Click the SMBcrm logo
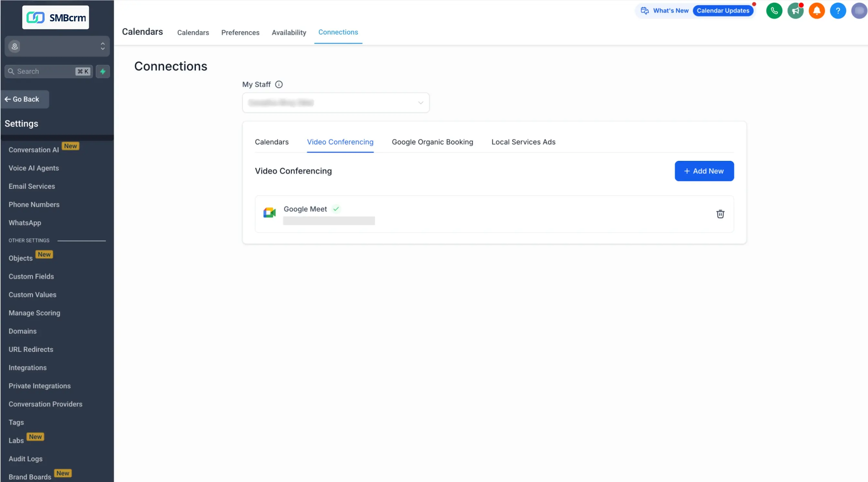This screenshot has height=482, width=868. click(x=56, y=17)
